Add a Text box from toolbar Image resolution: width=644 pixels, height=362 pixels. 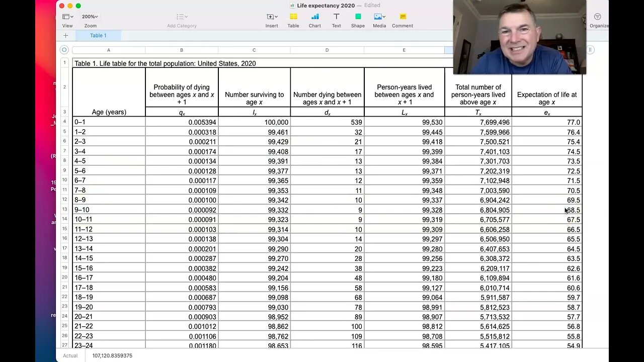336,17
